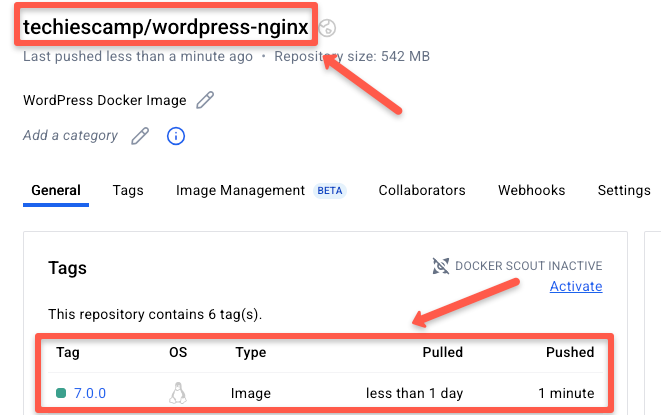This screenshot has width=661, height=415.
Task: Click the pencil next to Add a category
Action: [140, 136]
